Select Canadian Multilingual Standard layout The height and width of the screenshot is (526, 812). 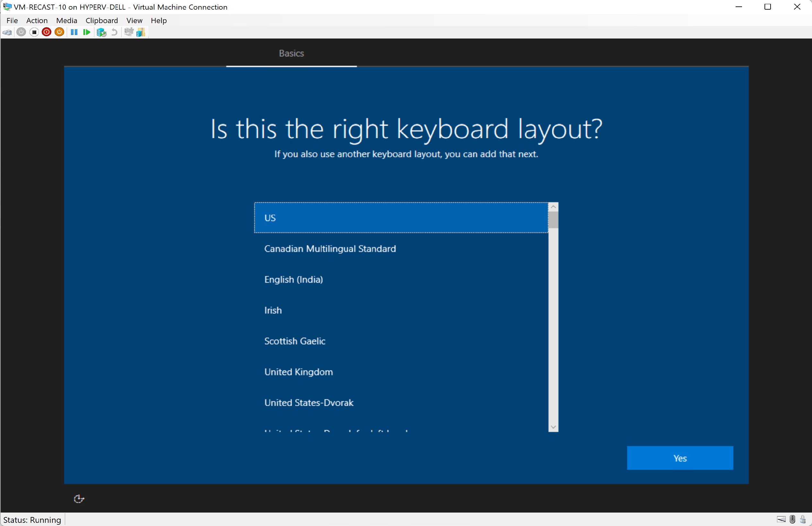pyautogui.click(x=330, y=249)
